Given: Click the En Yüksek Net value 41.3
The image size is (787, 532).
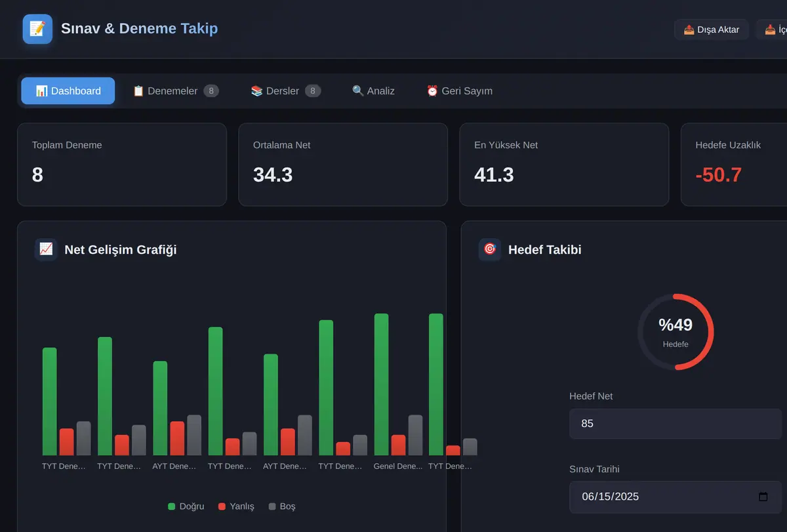Looking at the screenshot, I should point(494,175).
